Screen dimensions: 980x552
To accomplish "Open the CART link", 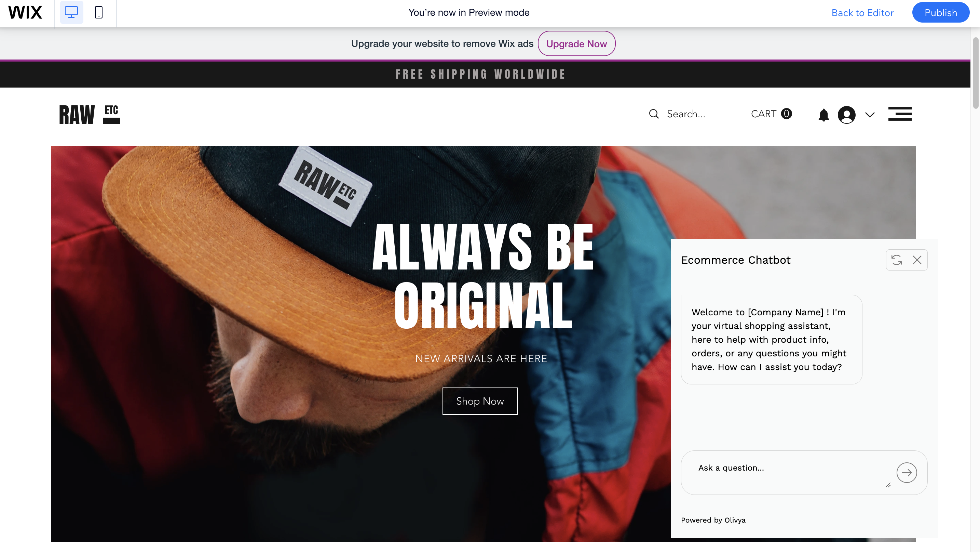I will [x=771, y=114].
